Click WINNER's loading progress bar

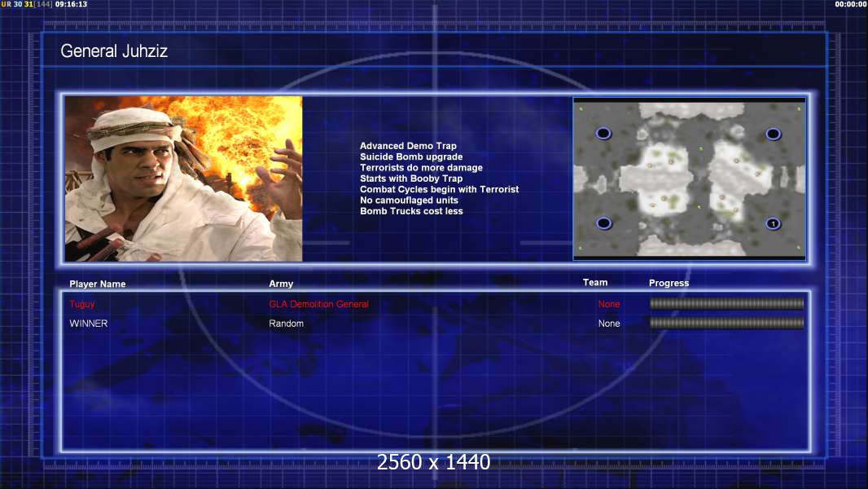coord(727,323)
